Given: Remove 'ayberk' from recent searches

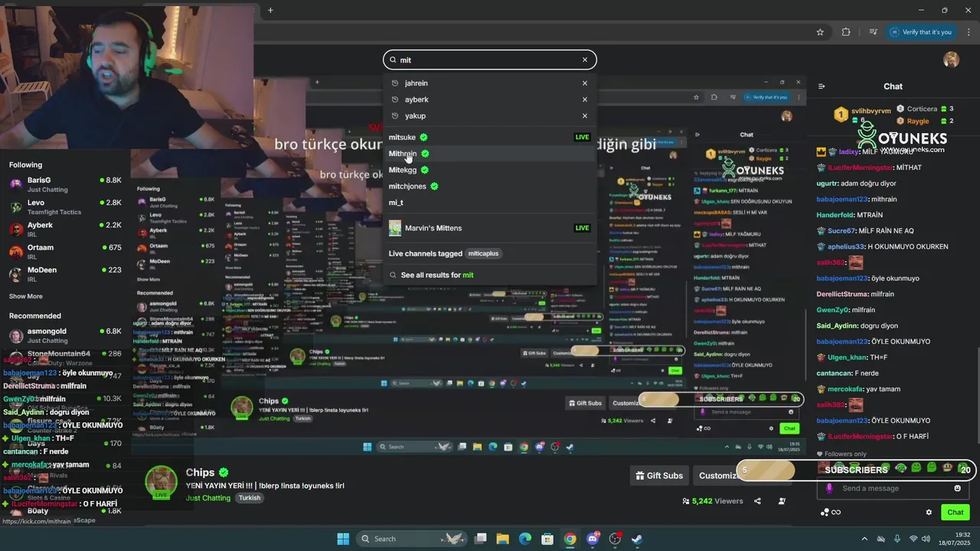Looking at the screenshot, I should coord(585,99).
